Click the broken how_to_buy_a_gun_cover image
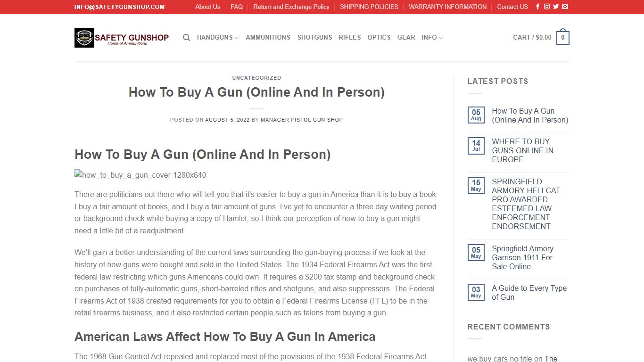 (x=140, y=175)
